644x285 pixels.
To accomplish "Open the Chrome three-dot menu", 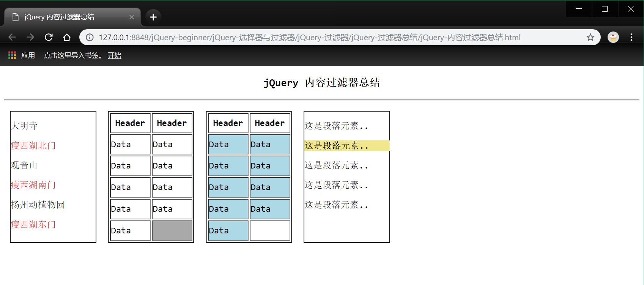I will 631,37.
